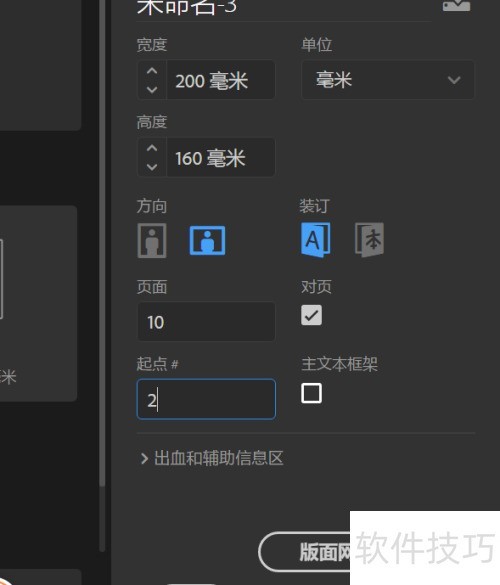Choose left-to-right binding icon
Viewport: 500px width, 585px height.
coord(316,240)
